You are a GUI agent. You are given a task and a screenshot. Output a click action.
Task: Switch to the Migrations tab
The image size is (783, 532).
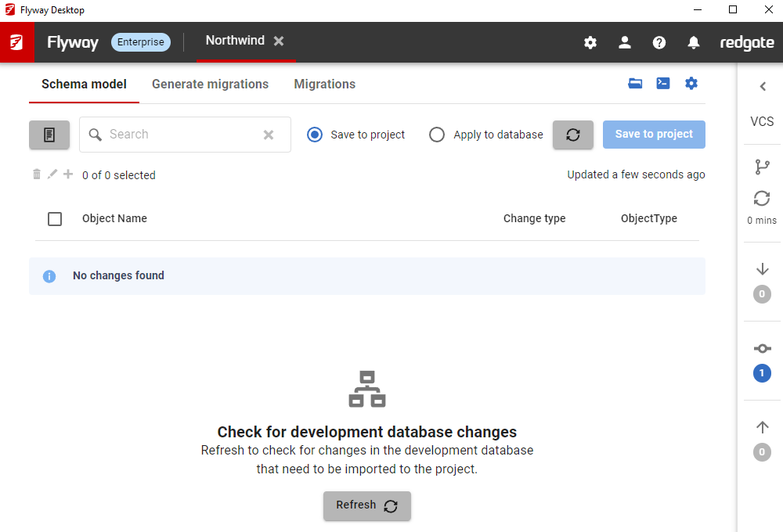324,84
